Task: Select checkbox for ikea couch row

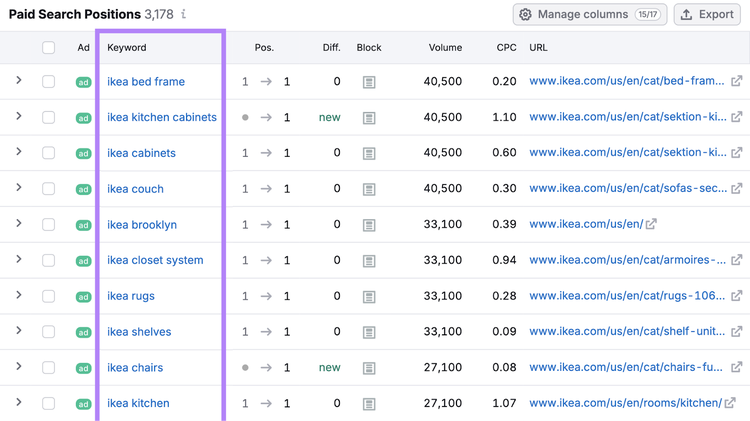Action: coord(48,189)
